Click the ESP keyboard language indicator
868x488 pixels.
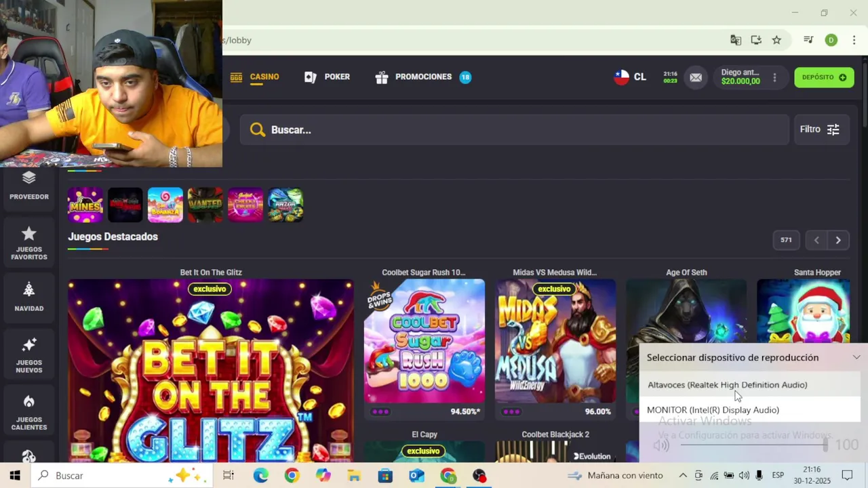[x=778, y=476]
